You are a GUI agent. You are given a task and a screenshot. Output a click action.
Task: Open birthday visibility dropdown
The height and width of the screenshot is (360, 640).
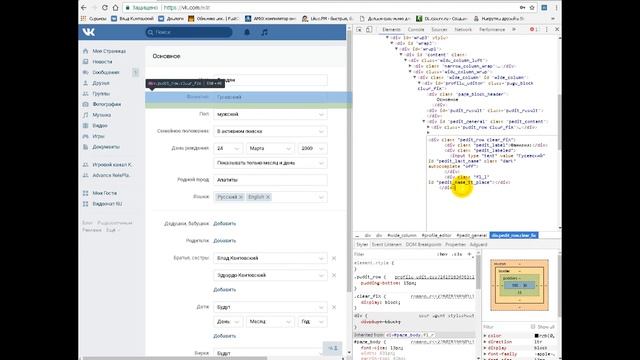click(270, 163)
